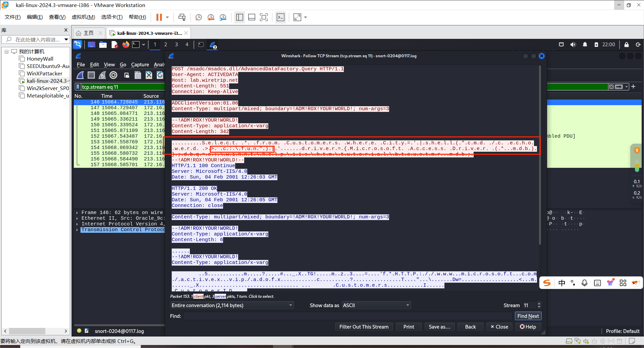The image size is (644, 348).
Task: Save the capture file with the binary page icon
Action: pyautogui.click(x=138, y=75)
